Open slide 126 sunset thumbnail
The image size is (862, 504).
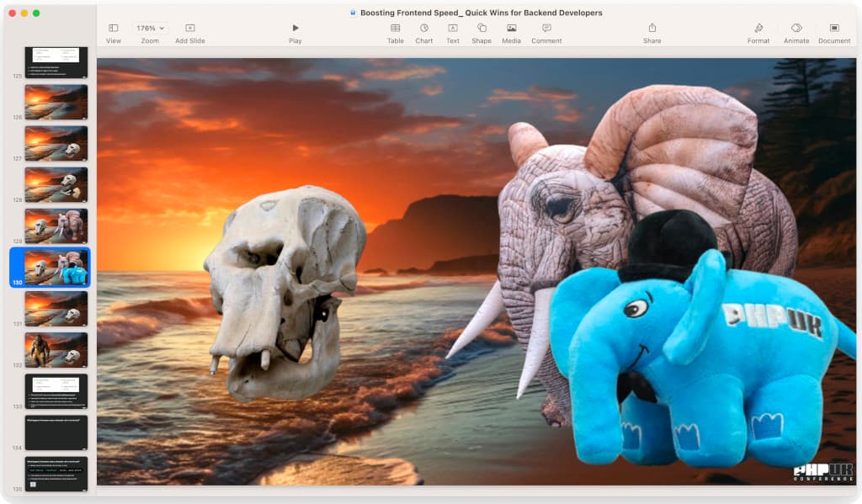click(x=56, y=102)
